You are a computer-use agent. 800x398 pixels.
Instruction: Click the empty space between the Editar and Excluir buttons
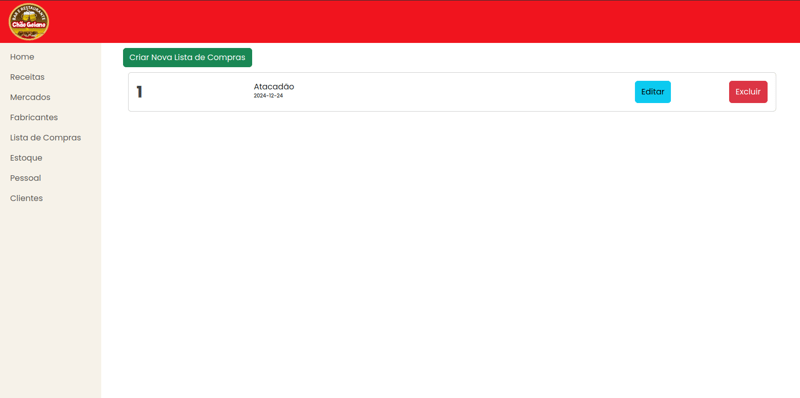[700, 92]
